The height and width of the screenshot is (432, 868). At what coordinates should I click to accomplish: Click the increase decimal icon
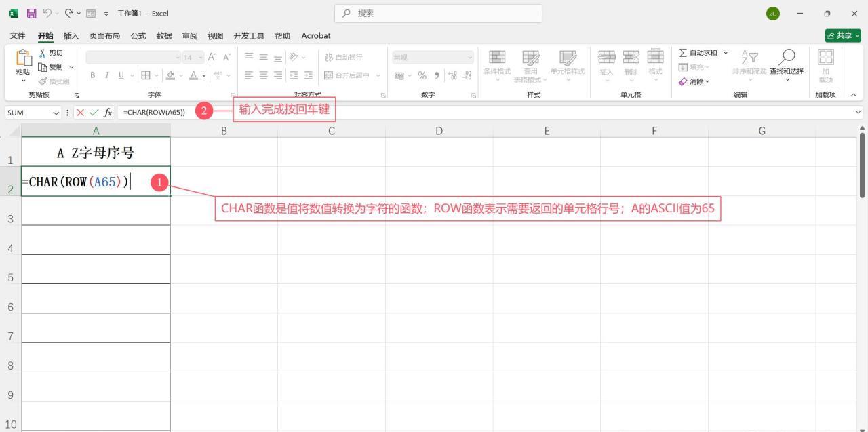pyautogui.click(x=452, y=75)
